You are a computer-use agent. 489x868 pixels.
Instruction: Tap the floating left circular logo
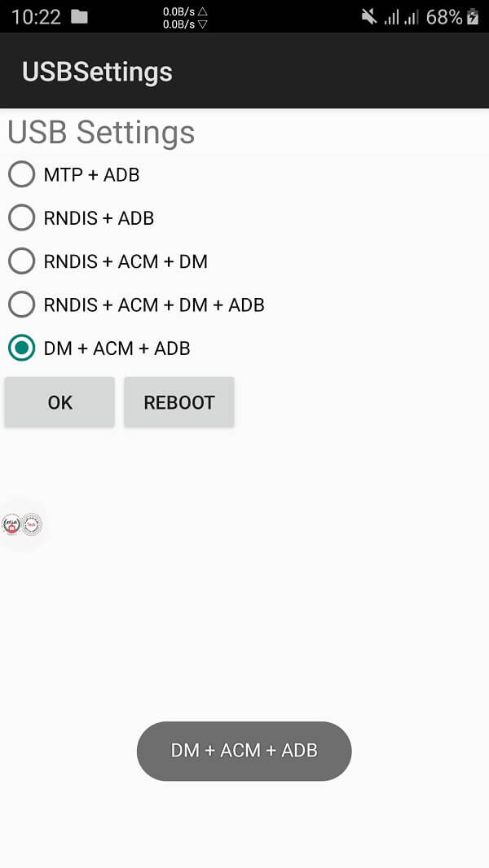[11, 525]
